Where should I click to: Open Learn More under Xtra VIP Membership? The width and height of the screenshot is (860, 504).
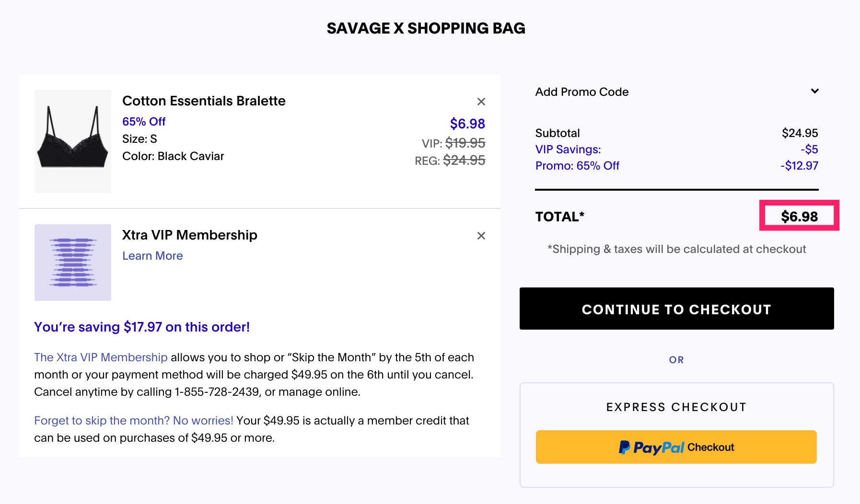point(152,255)
